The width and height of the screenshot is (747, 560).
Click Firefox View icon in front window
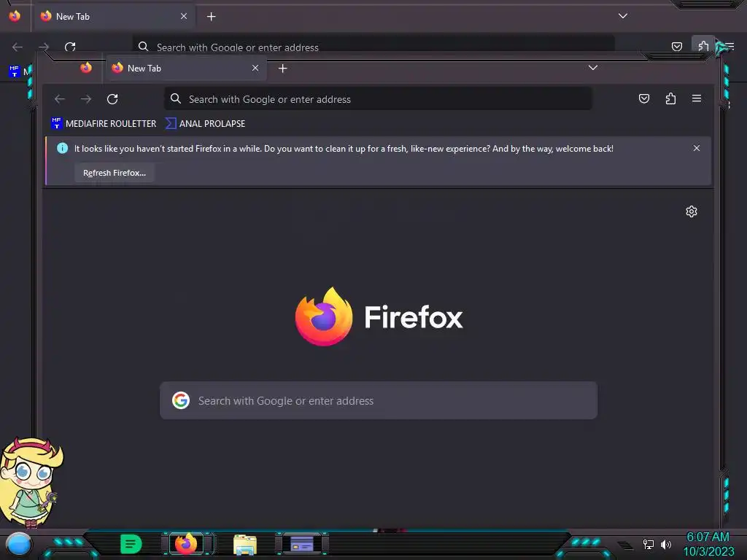tap(86, 68)
